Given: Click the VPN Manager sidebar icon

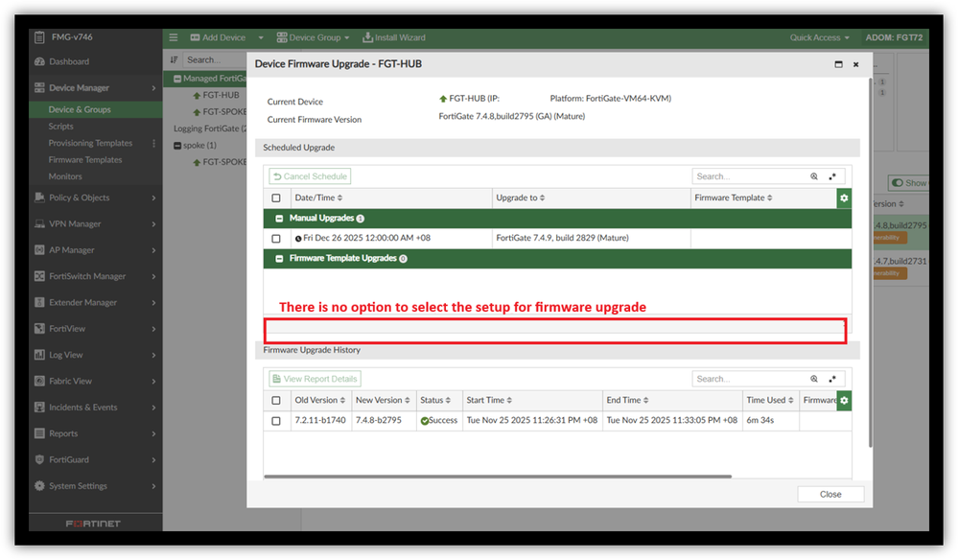Looking at the screenshot, I should click(x=39, y=223).
